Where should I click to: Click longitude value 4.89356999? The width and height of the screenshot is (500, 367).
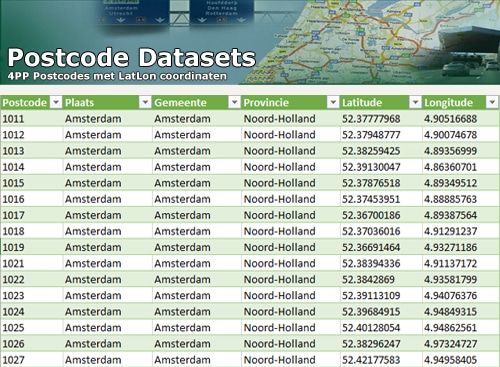pos(451,151)
